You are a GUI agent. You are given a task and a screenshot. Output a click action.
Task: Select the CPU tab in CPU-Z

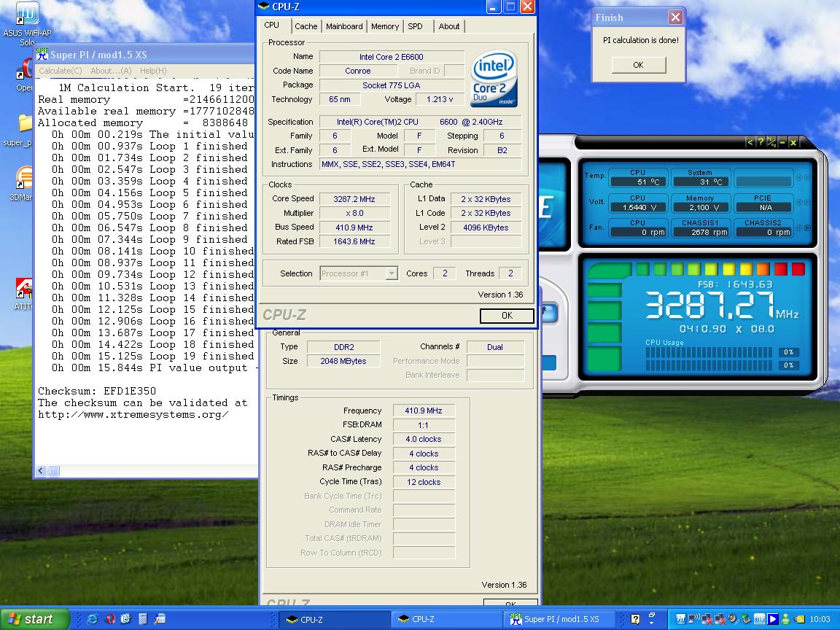point(271,26)
